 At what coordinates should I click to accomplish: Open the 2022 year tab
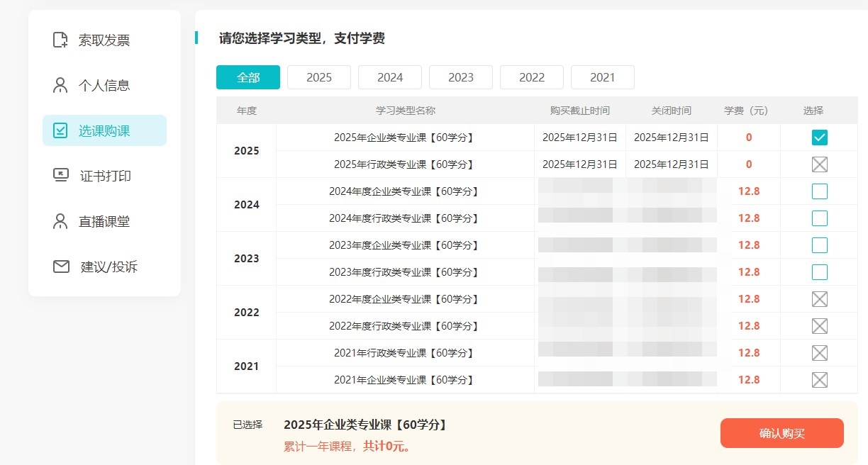pyautogui.click(x=532, y=77)
